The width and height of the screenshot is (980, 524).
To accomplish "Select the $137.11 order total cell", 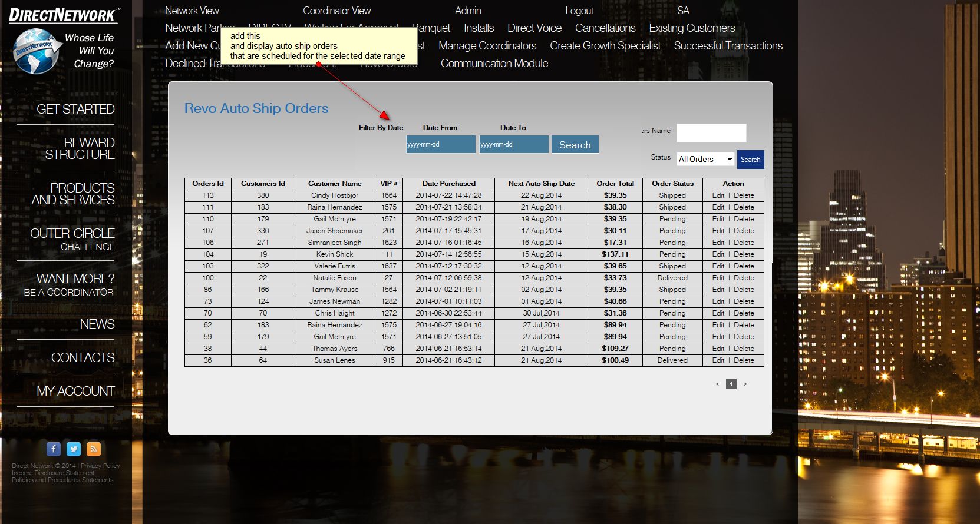I will pos(615,254).
